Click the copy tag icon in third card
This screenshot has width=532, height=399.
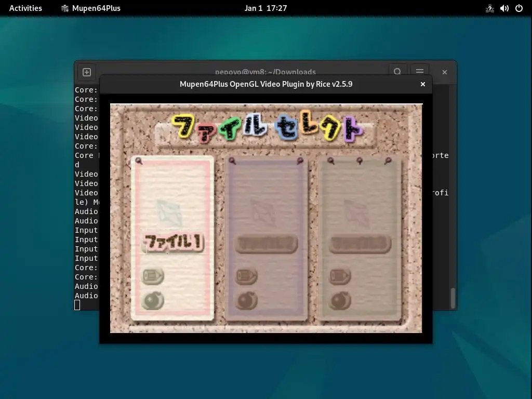pyautogui.click(x=340, y=276)
